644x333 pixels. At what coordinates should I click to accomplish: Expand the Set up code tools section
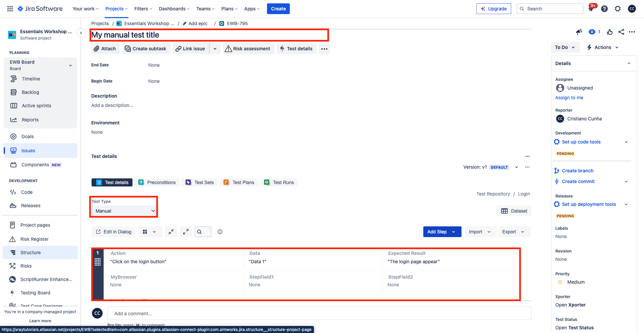(626, 142)
